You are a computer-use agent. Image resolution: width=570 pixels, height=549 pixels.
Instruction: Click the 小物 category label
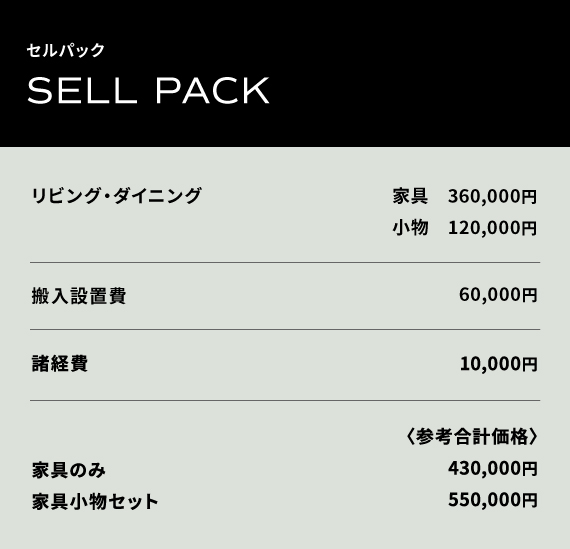tap(410, 228)
